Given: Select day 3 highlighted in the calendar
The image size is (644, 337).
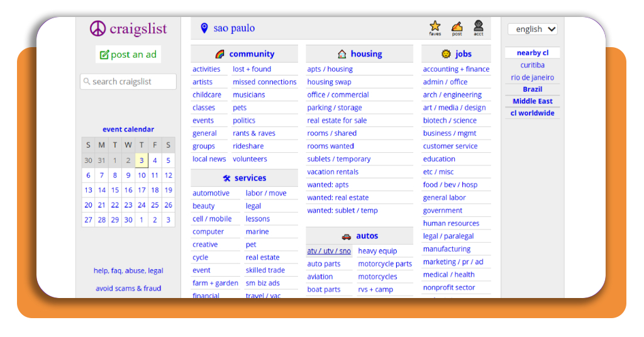Looking at the screenshot, I should [142, 160].
